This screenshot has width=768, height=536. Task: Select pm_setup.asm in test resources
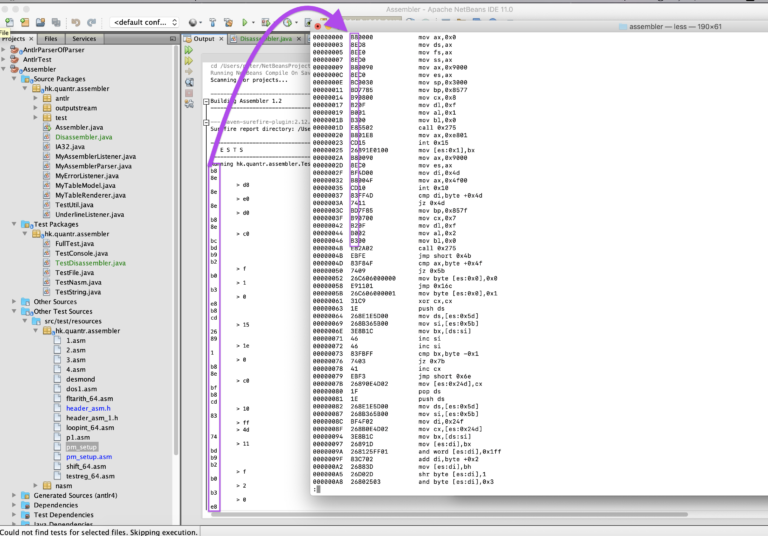tap(89, 457)
